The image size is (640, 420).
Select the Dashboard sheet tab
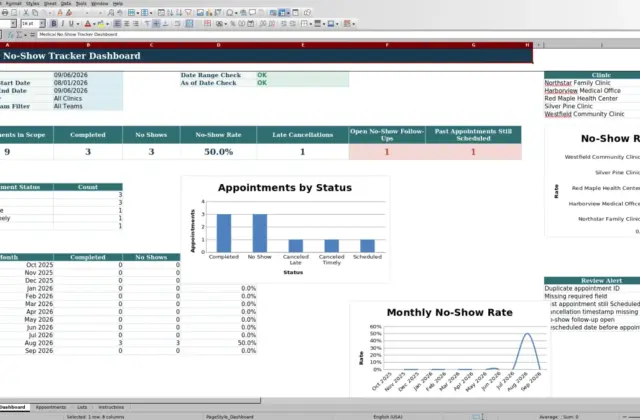point(13,407)
